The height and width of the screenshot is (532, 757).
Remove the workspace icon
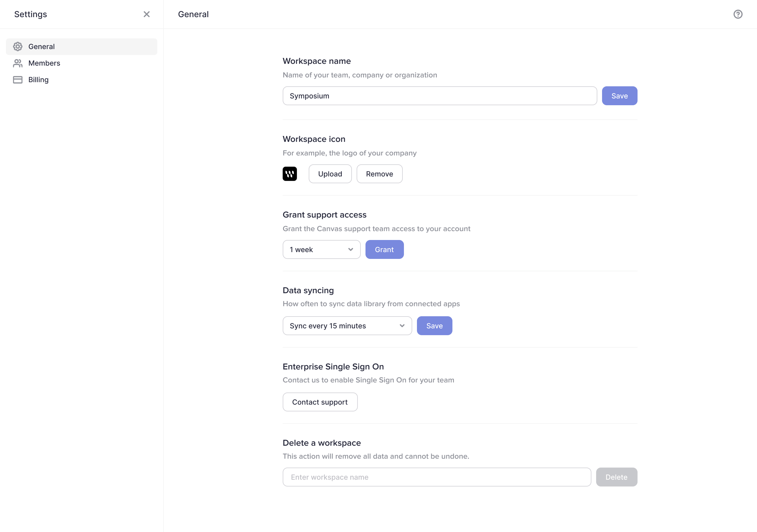379,174
